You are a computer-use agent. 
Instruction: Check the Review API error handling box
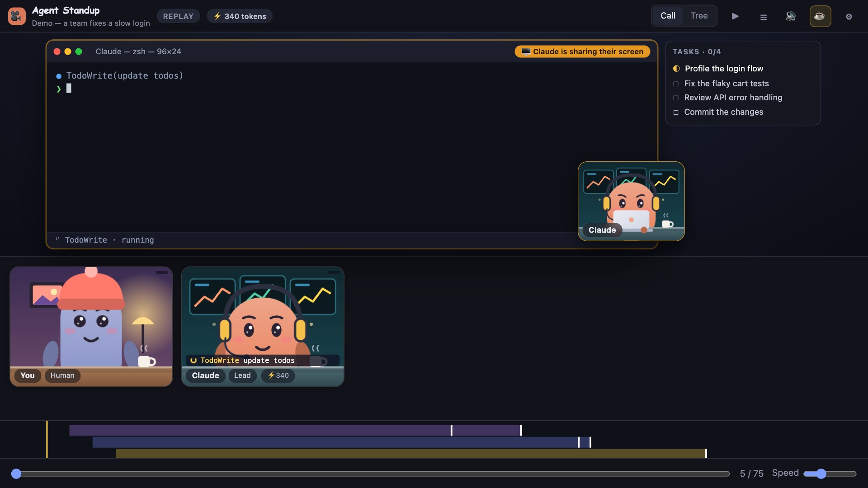676,98
